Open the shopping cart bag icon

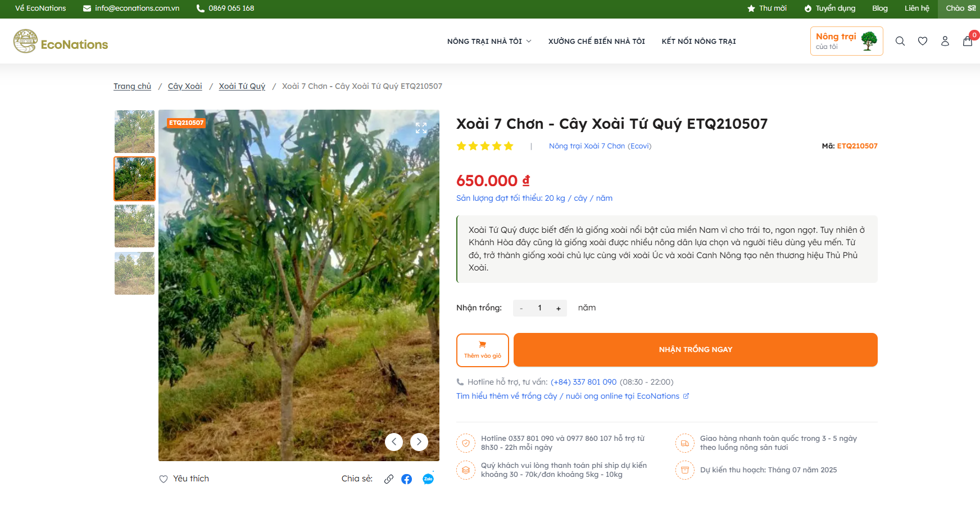coord(968,41)
